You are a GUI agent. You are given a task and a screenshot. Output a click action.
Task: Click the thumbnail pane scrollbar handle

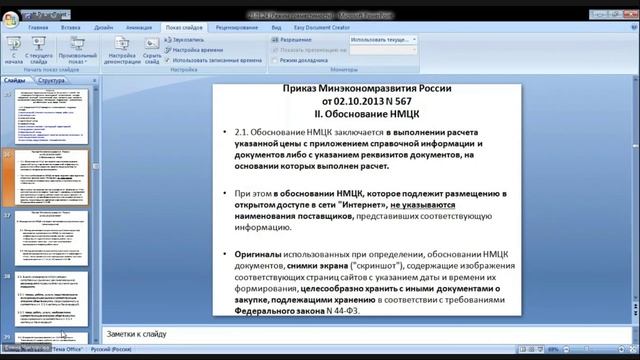click(x=96, y=166)
